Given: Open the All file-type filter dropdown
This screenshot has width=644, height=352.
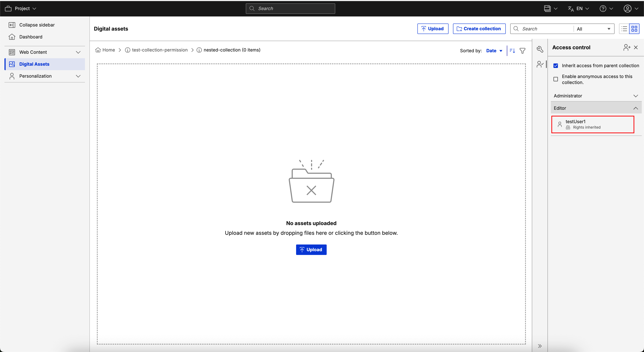Looking at the screenshot, I should pyautogui.click(x=594, y=29).
